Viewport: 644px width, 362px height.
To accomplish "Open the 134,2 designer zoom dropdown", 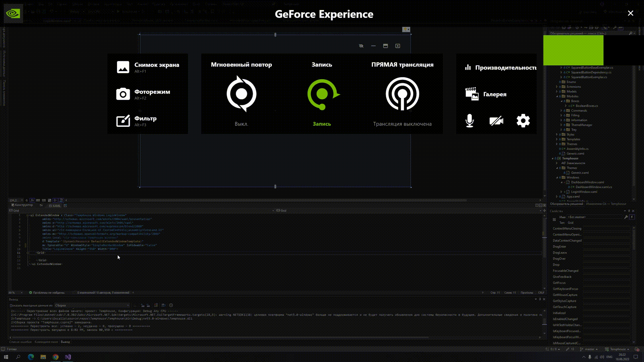I will pyautogui.click(x=16, y=200).
